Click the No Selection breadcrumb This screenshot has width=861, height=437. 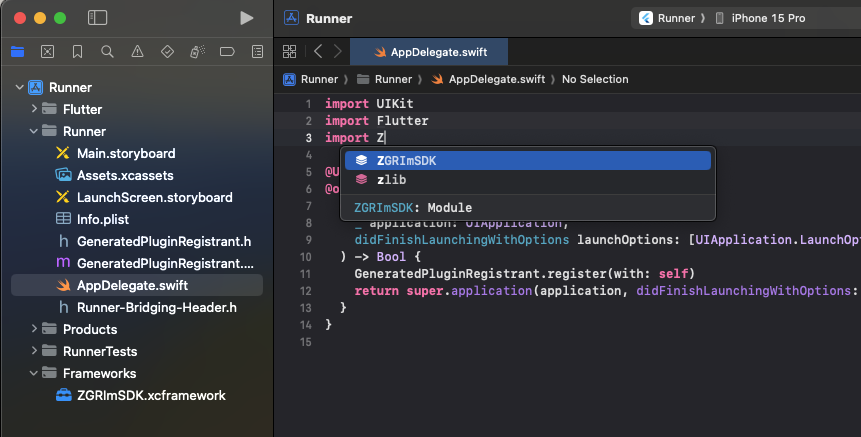[x=595, y=79]
